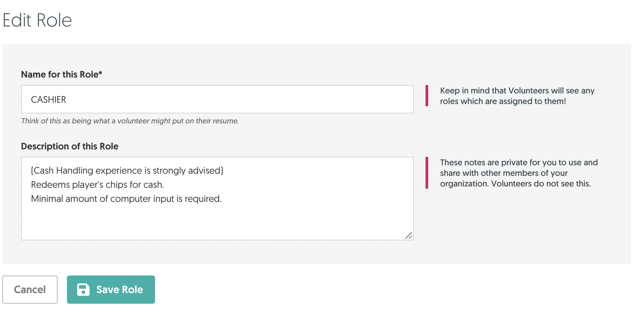
Task: Cancel editing this role
Action: click(x=30, y=290)
